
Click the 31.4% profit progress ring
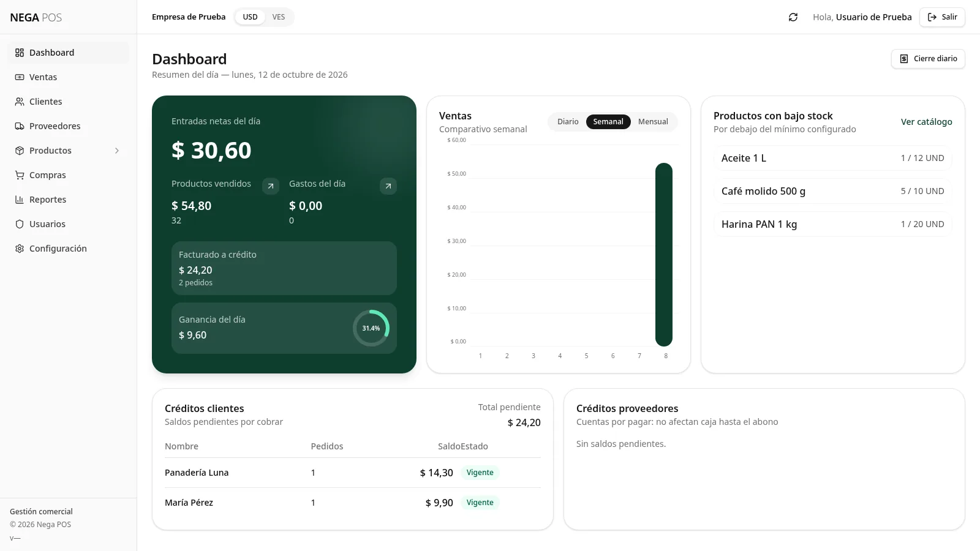tap(371, 328)
